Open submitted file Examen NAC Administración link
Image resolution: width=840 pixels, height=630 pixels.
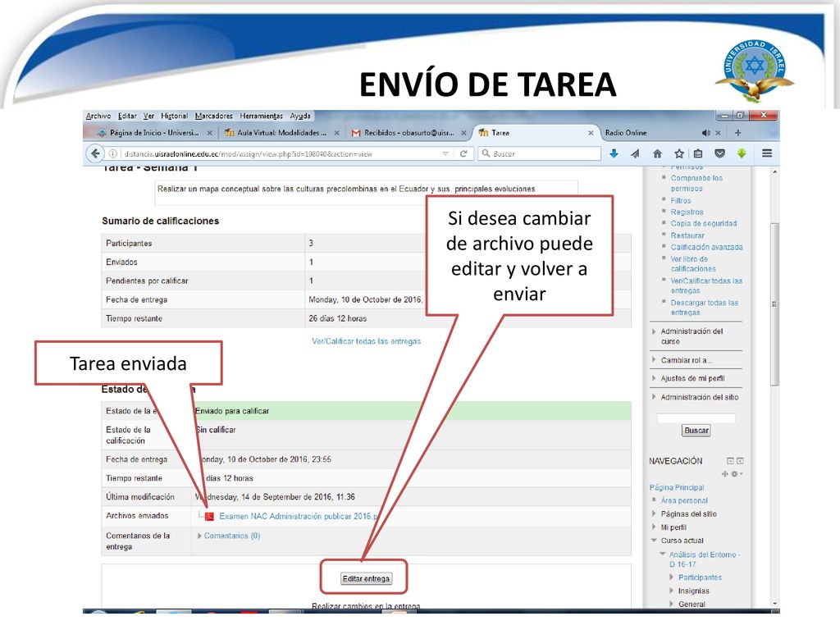pyautogui.click(x=299, y=517)
